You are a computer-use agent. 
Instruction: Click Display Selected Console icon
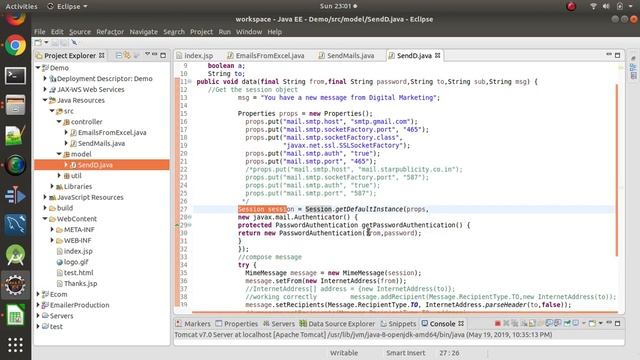(x=576, y=323)
